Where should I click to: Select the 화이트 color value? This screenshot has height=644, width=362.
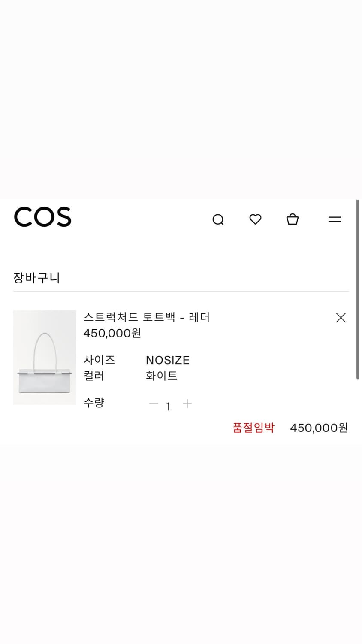163,375
